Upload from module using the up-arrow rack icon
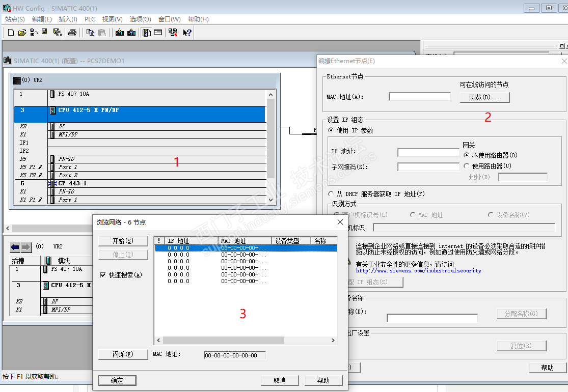The image size is (568, 392). (131, 33)
